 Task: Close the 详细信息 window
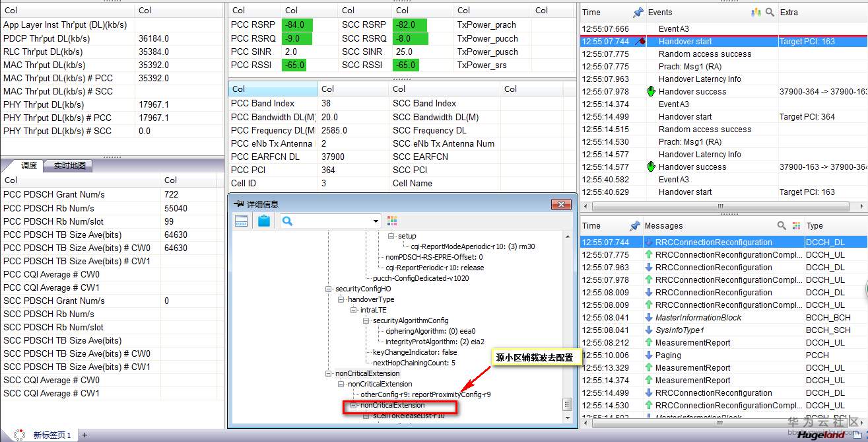(x=560, y=204)
